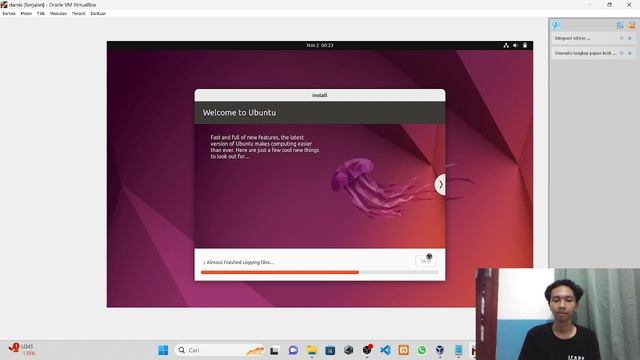
Task: Click the Install window title bar
Action: click(x=320, y=95)
